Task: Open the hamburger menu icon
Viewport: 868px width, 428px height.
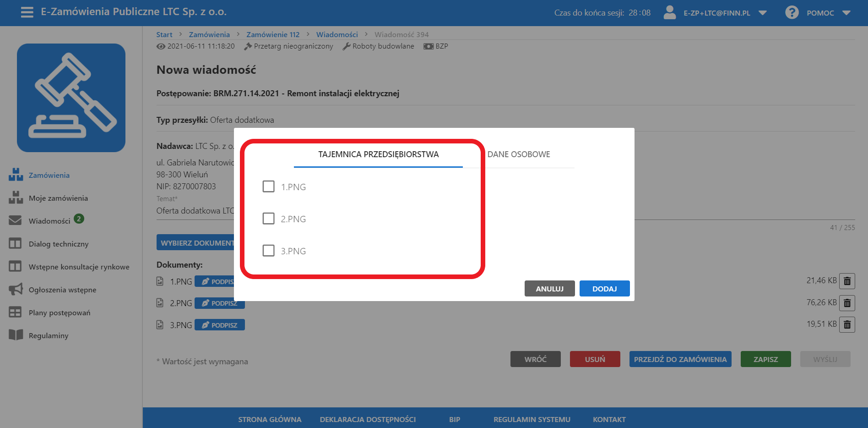Action: point(27,12)
